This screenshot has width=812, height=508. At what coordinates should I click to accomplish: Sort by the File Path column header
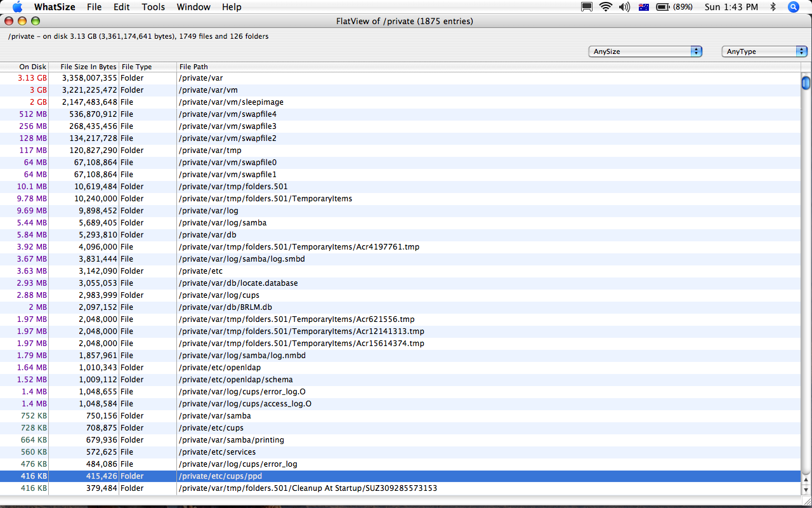tap(488, 67)
